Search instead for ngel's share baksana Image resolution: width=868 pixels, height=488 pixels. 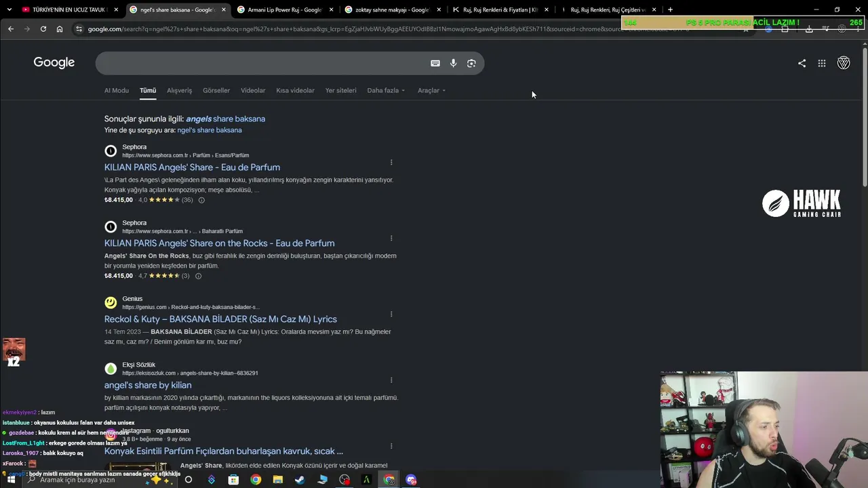[x=210, y=130]
